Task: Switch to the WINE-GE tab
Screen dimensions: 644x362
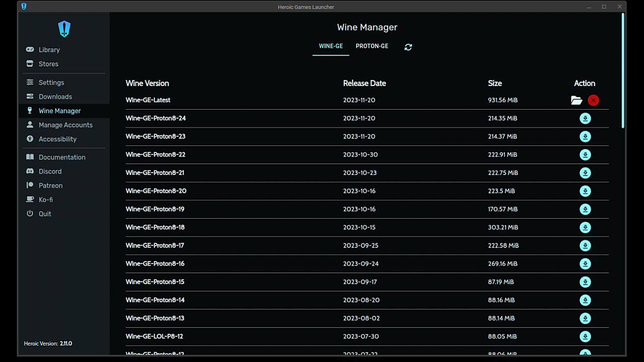Action: pyautogui.click(x=331, y=46)
